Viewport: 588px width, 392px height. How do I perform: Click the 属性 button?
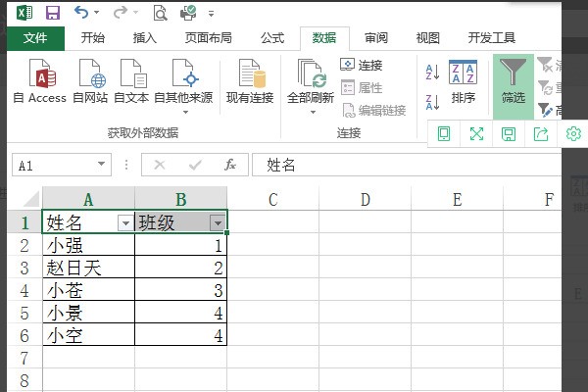(362, 88)
